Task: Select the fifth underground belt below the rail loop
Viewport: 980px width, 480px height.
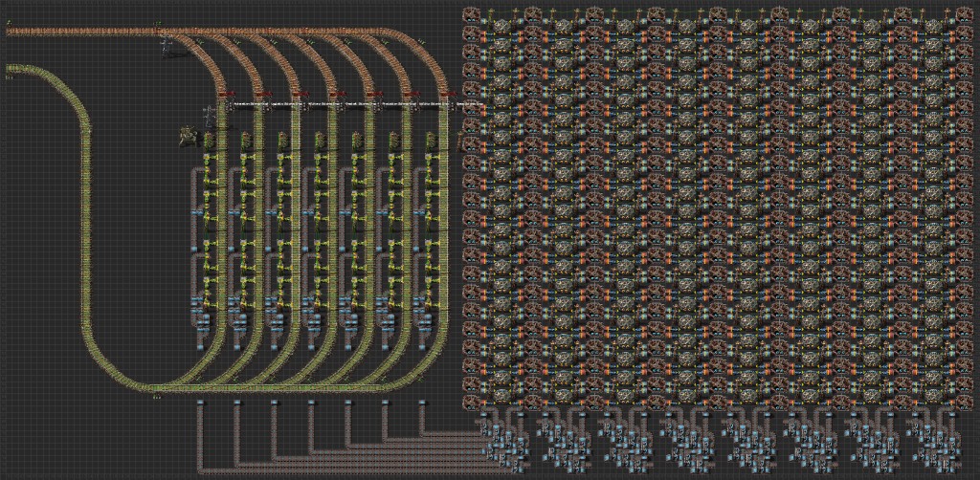Action: coord(348,403)
